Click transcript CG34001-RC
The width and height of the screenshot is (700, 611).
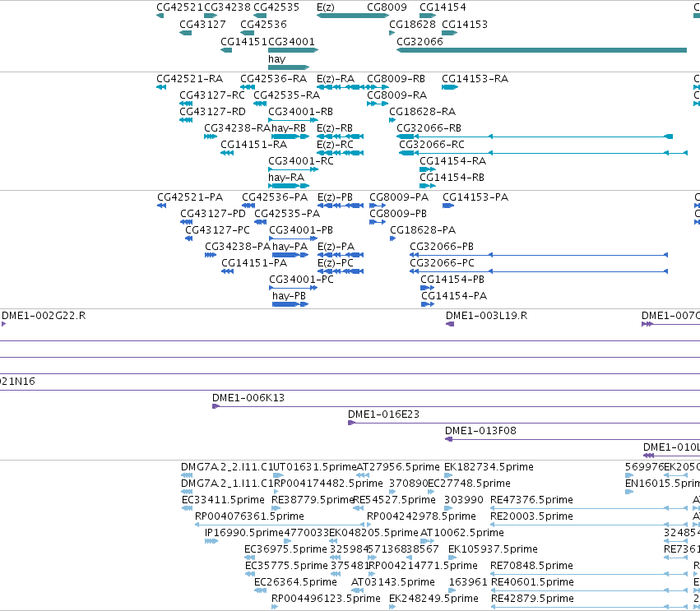pyautogui.click(x=301, y=161)
